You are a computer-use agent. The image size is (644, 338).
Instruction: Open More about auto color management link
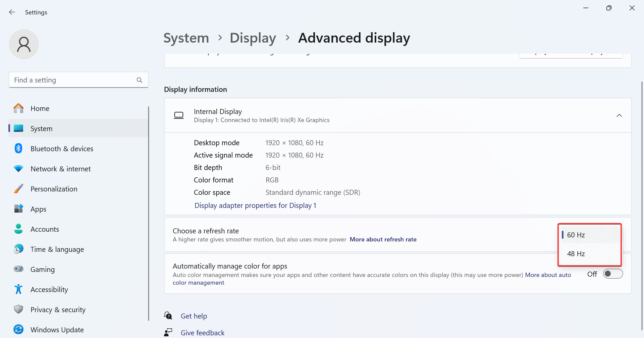[548, 275]
